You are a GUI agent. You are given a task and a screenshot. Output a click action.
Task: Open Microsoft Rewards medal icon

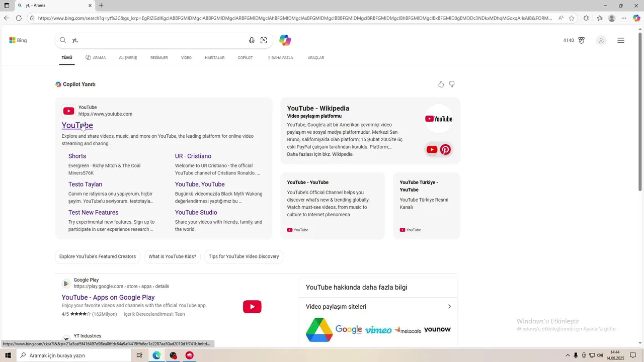pyautogui.click(x=582, y=40)
